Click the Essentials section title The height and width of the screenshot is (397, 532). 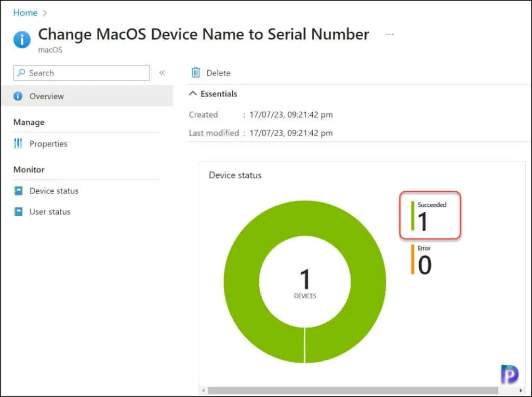pos(219,94)
